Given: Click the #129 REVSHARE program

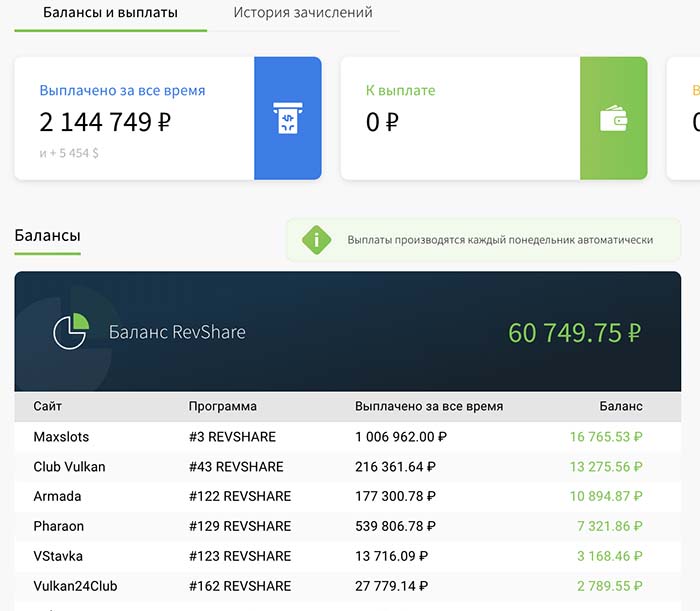Looking at the screenshot, I should [x=240, y=526].
